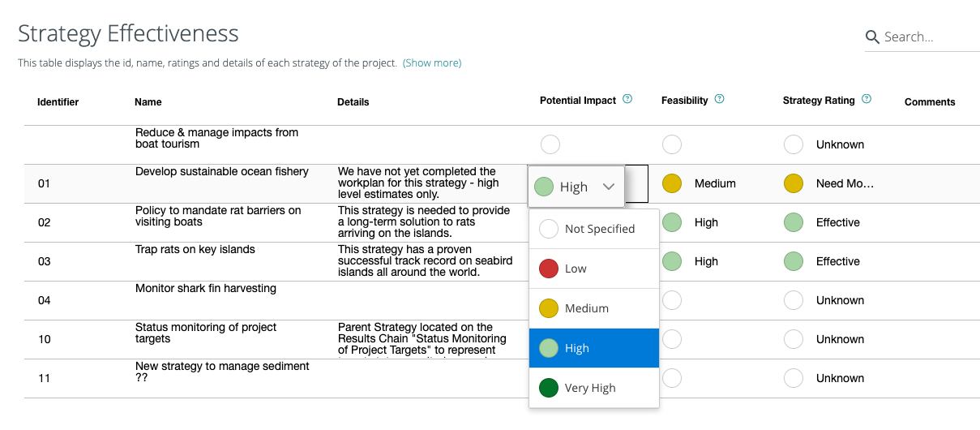Click green High feasibility circle for row 02

click(x=672, y=222)
